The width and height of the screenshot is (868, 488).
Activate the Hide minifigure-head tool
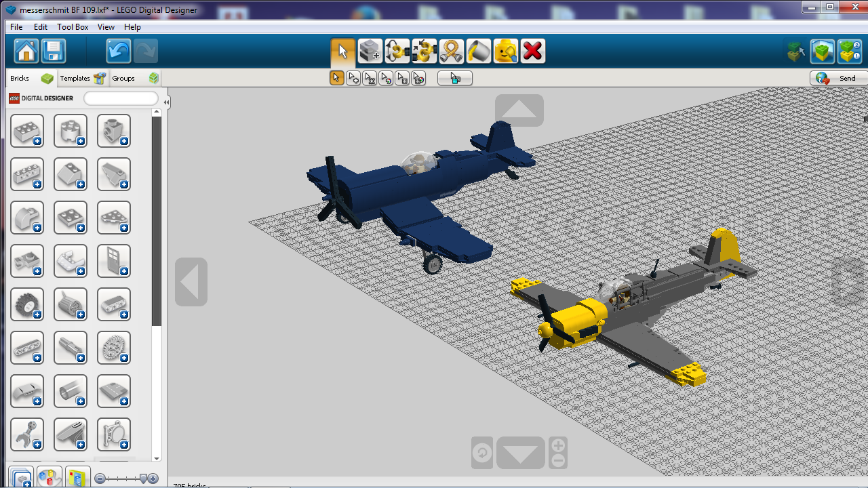click(x=505, y=52)
